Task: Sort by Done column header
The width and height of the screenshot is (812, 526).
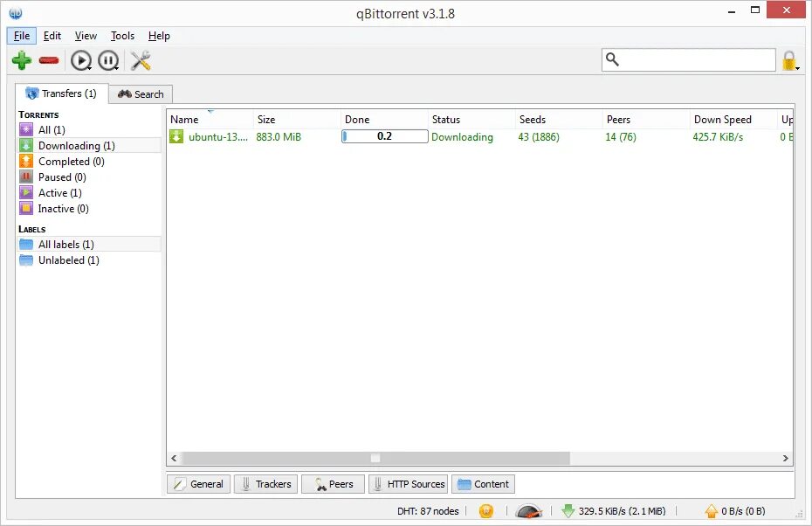Action: pos(384,119)
